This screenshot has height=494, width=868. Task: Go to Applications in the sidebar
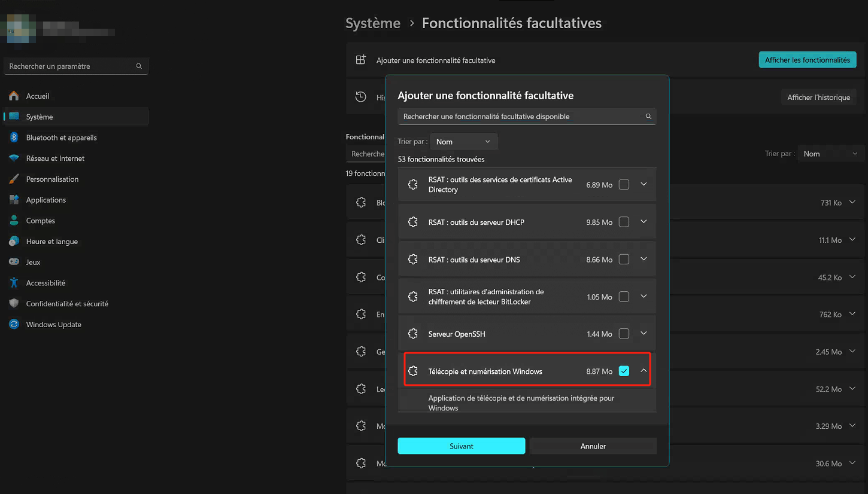(x=76, y=200)
